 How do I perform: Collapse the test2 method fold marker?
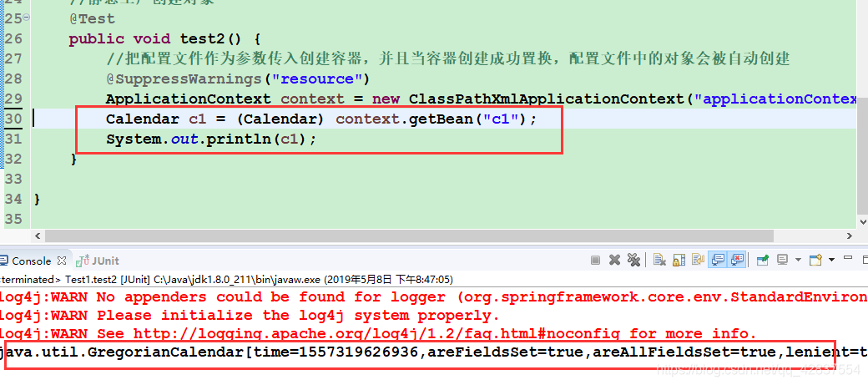tap(27, 18)
